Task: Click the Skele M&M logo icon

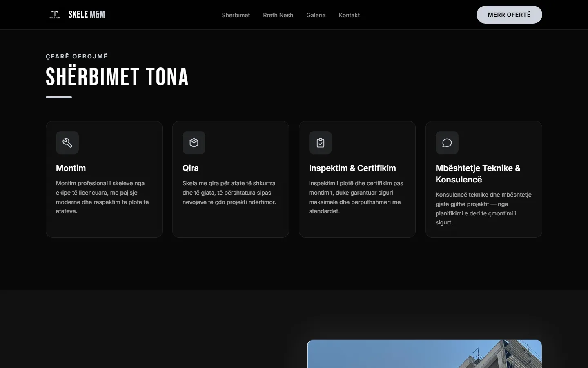Action: click(x=55, y=15)
